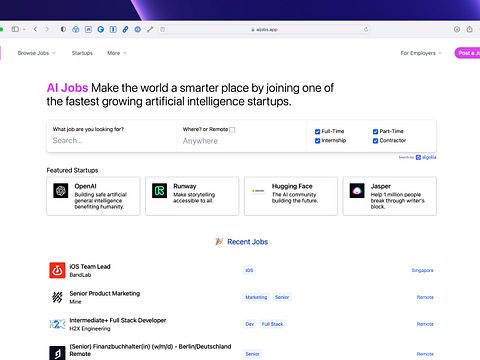This screenshot has width=480, height=360.
Task: Click Remote on the Senior Product Marketing row
Action: click(x=425, y=297)
